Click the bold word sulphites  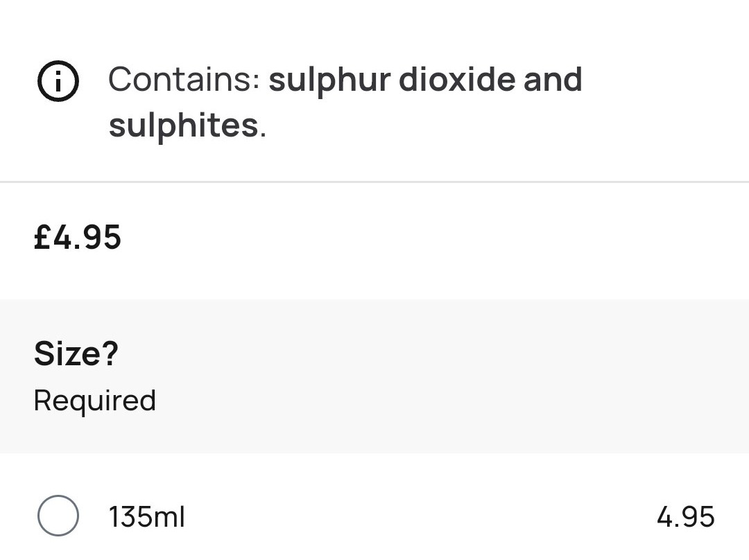click(184, 126)
